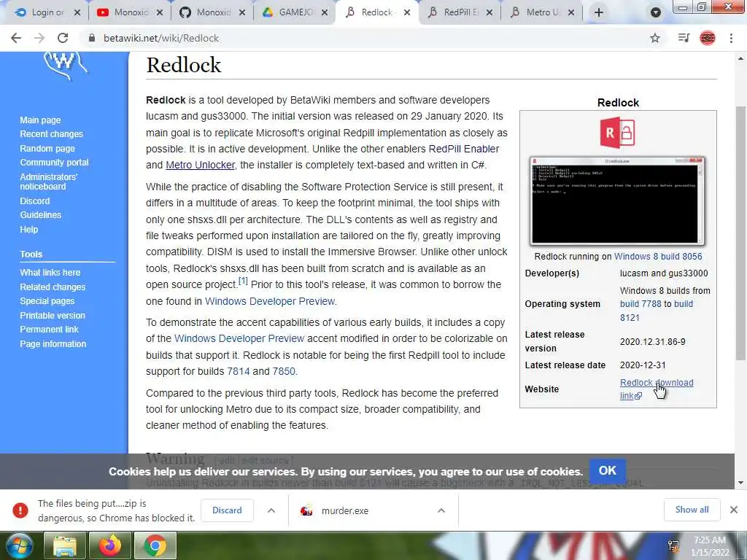Open Special pages link
The height and width of the screenshot is (560, 747).
click(x=47, y=301)
